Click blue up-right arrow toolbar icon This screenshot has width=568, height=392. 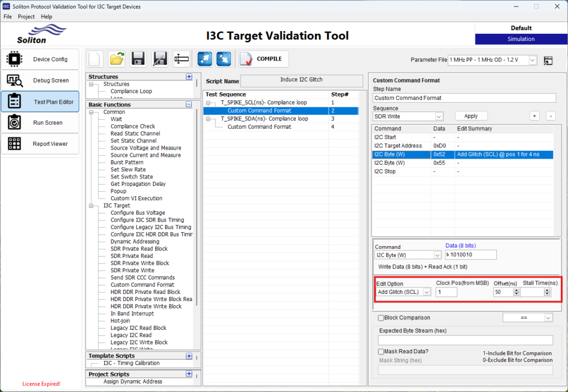(205, 59)
